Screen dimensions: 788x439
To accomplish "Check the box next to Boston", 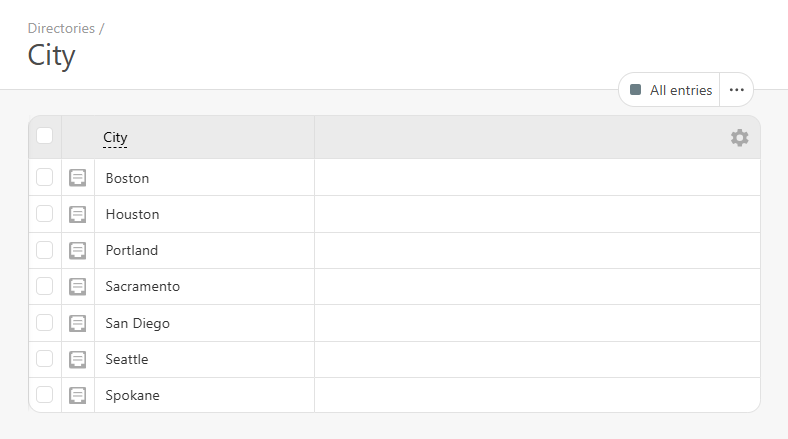I will click(45, 178).
